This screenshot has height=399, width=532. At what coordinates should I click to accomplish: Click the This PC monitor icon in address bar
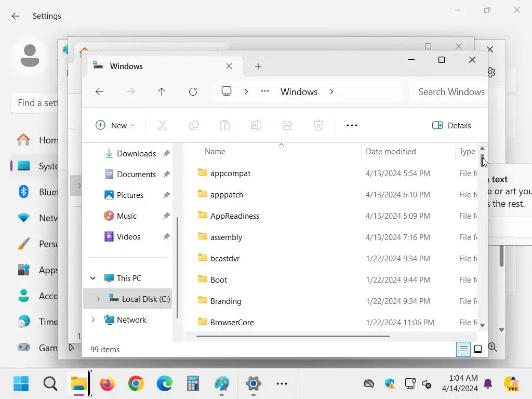pos(227,91)
